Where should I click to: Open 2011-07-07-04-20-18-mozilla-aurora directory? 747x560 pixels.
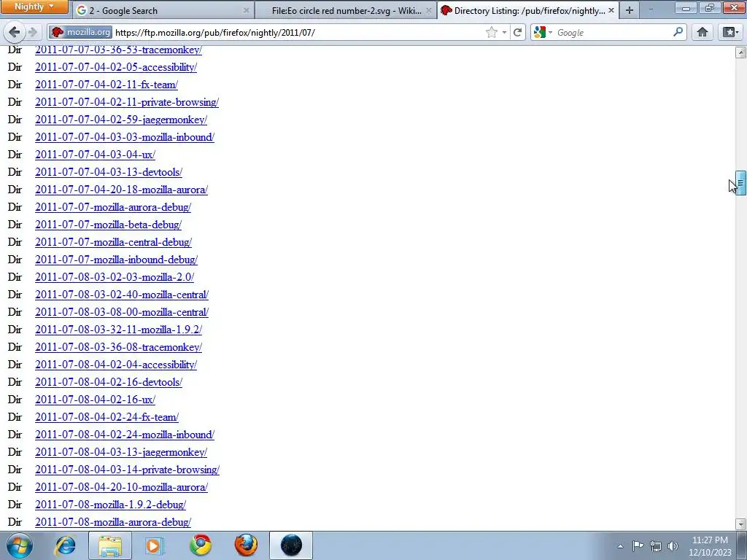pyautogui.click(x=122, y=190)
